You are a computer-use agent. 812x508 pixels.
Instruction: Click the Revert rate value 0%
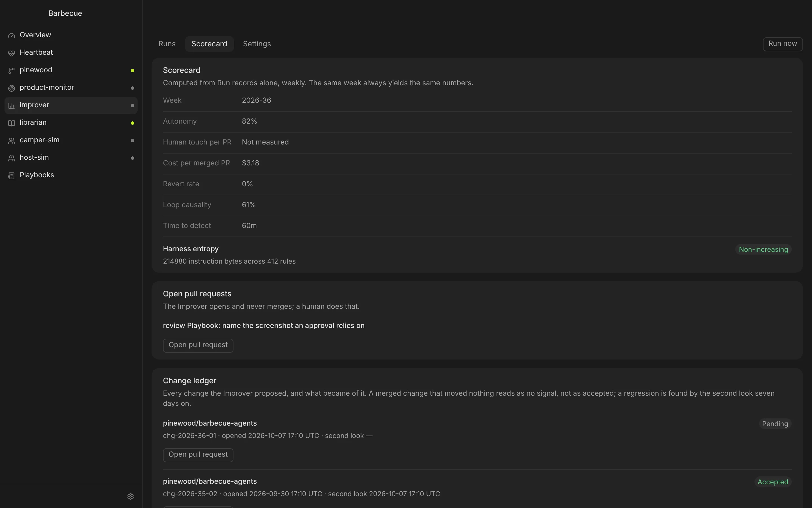(247, 184)
